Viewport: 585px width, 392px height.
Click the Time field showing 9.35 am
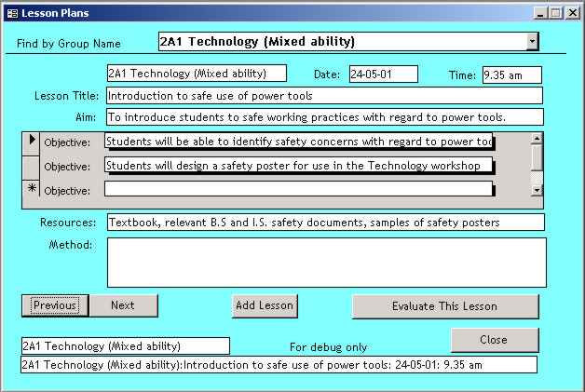coord(512,75)
